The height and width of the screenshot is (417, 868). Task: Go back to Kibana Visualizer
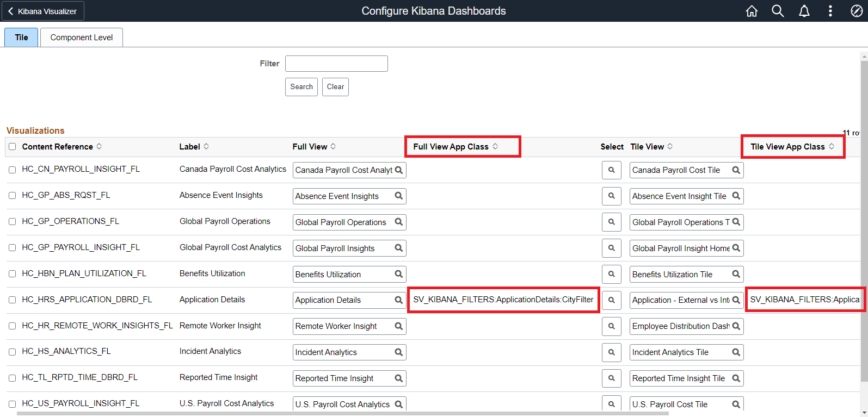(x=42, y=11)
